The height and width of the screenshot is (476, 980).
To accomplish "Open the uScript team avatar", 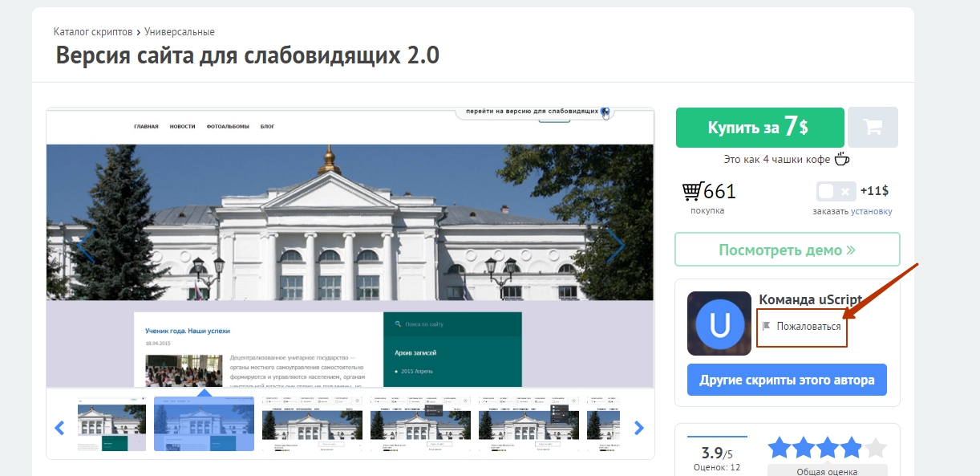I will pyautogui.click(x=719, y=323).
